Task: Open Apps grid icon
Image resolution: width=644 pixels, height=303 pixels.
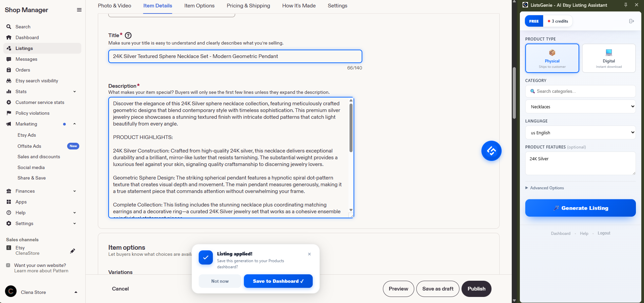Action: pos(9,202)
